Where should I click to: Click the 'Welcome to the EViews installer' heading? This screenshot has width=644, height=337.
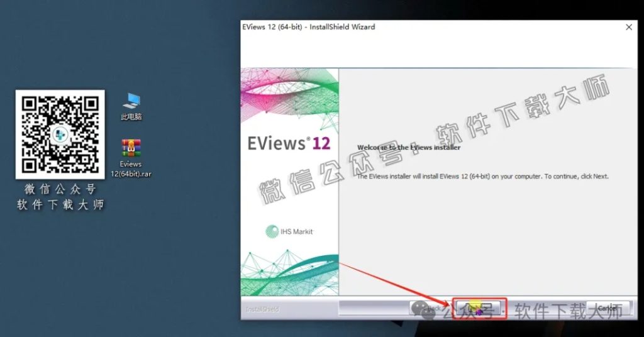coord(409,147)
